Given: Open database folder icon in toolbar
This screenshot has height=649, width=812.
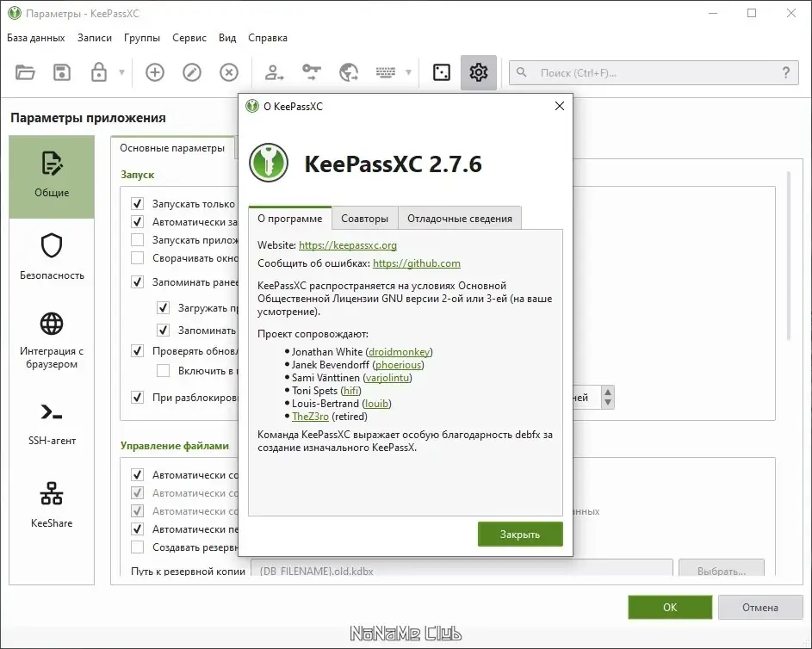Looking at the screenshot, I should click(25, 72).
